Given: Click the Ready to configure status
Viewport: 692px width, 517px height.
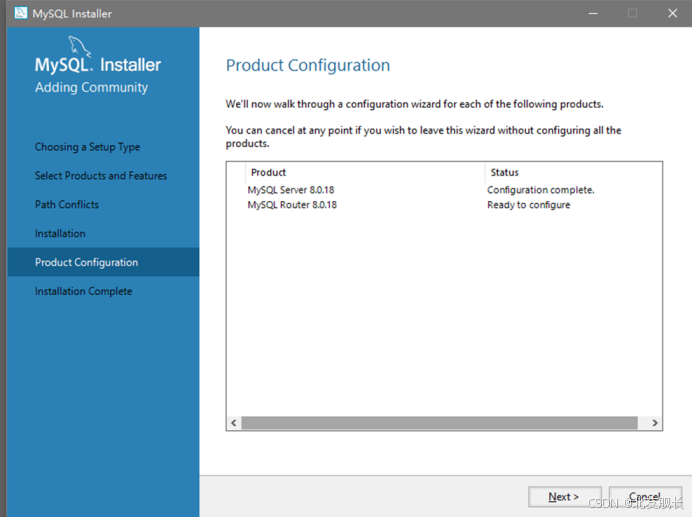Looking at the screenshot, I should pos(528,205).
